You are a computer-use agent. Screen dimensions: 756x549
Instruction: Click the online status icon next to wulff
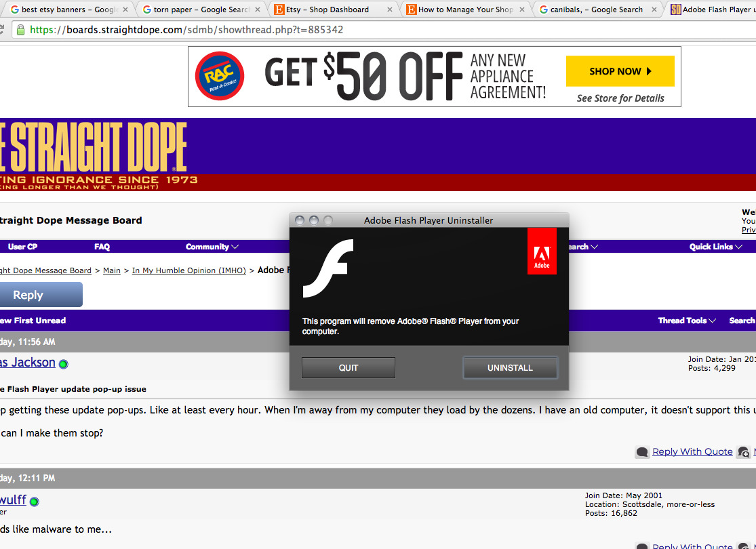point(34,502)
